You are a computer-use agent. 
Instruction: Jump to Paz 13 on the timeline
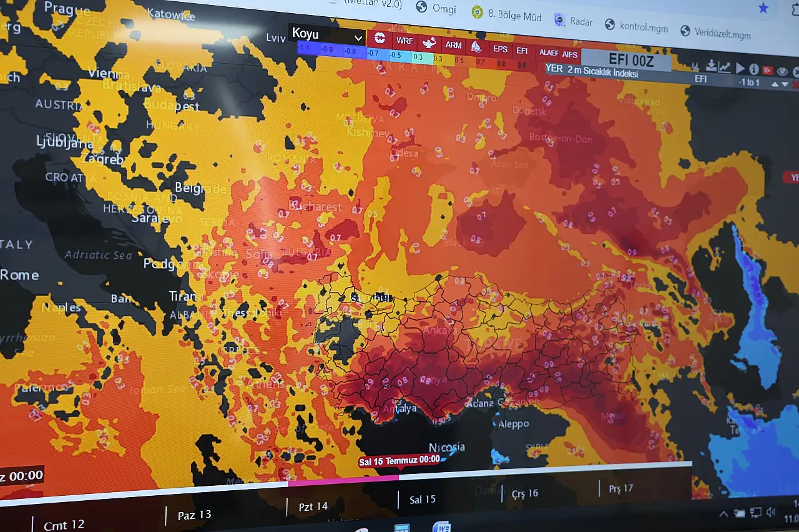(x=194, y=515)
